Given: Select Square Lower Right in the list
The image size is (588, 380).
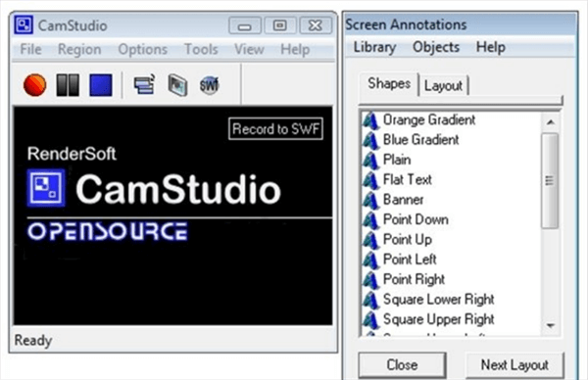Looking at the screenshot, I should click(x=438, y=300).
